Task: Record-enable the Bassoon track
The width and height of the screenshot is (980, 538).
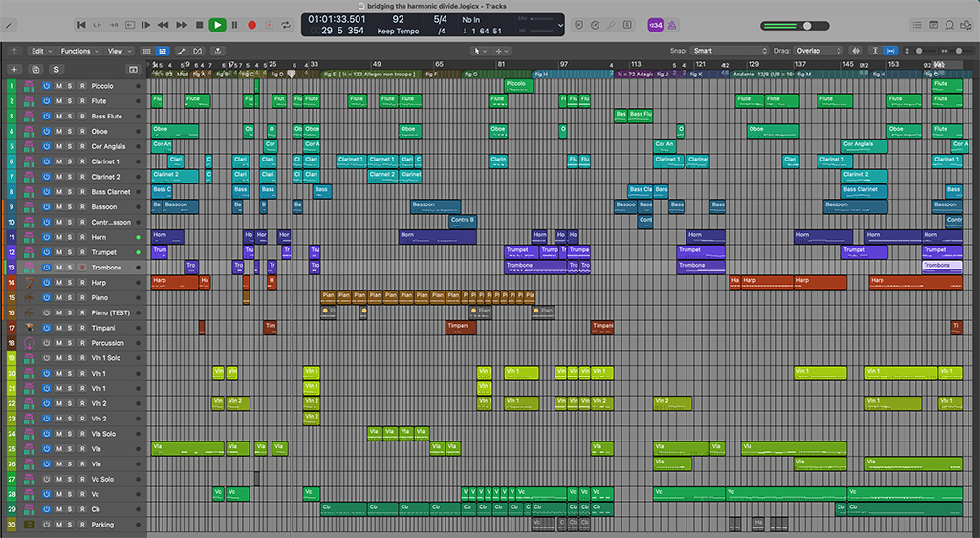Action: (x=82, y=206)
